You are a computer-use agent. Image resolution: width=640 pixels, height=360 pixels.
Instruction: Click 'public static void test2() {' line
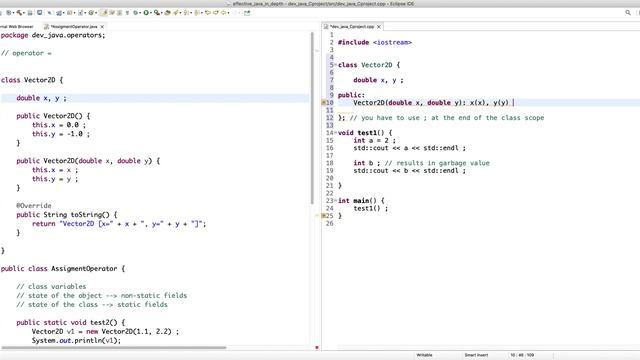pos(71,322)
